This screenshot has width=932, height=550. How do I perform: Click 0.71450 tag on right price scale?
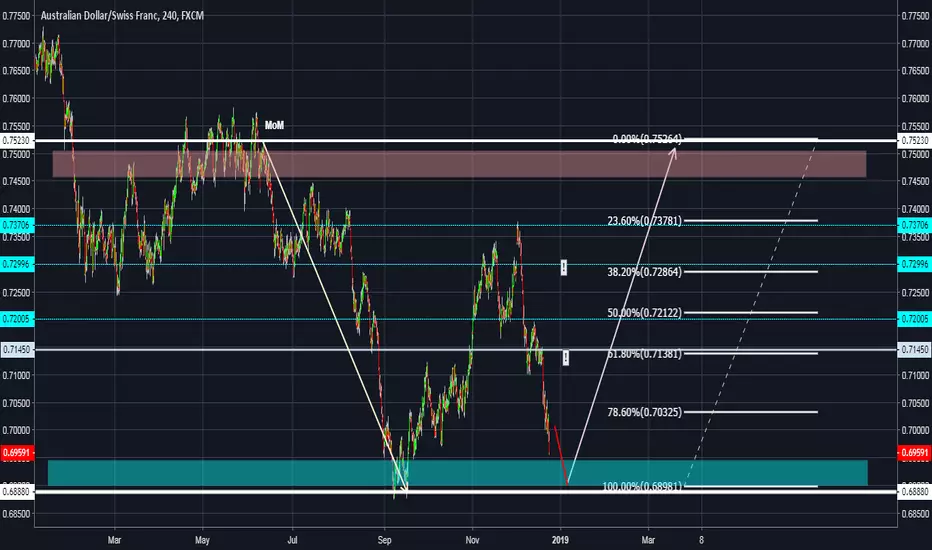914,350
